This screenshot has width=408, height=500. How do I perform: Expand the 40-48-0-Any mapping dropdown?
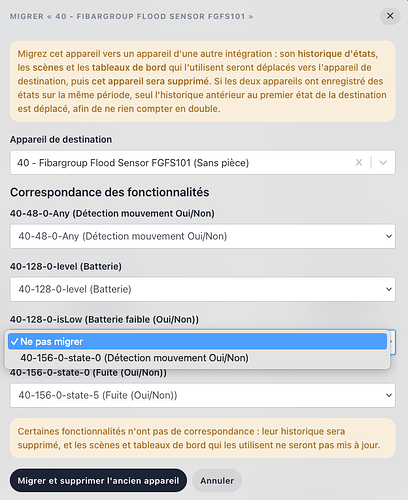(x=203, y=236)
